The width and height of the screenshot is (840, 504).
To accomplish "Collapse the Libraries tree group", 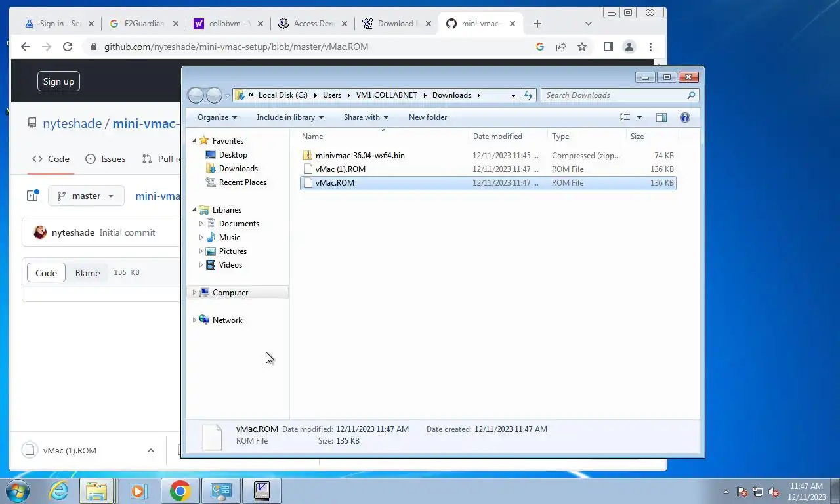I will tap(194, 210).
